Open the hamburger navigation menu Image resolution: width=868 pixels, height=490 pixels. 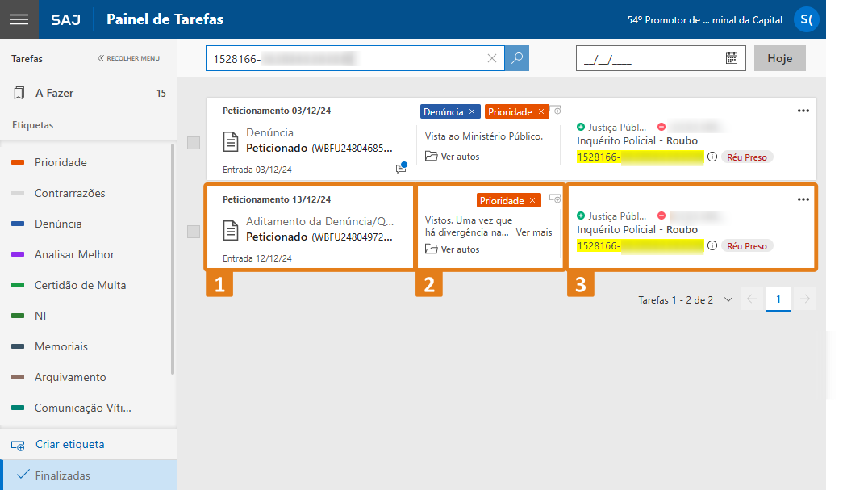(x=19, y=19)
